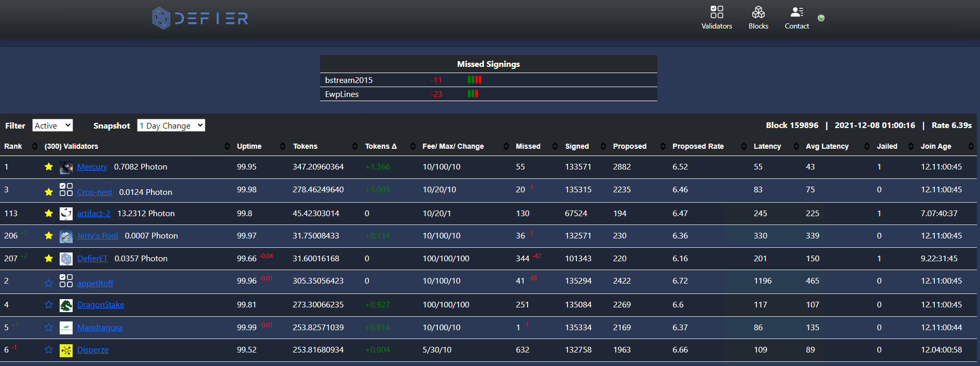Open the Filter dropdown set to Active
The image size is (980, 366).
pos(52,125)
